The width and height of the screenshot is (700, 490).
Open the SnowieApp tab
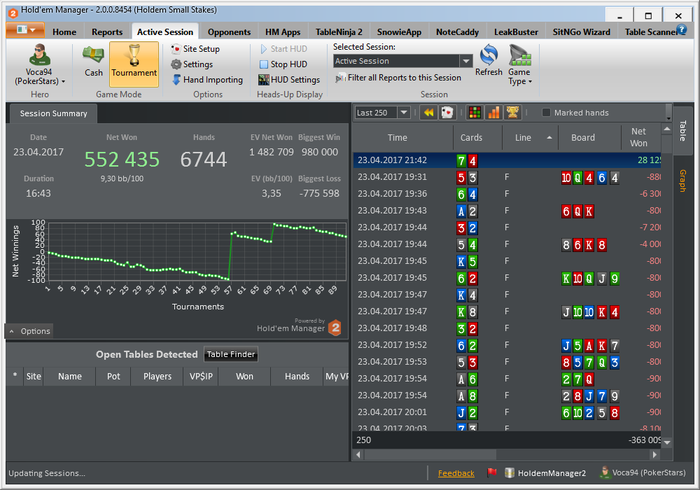[x=399, y=32]
